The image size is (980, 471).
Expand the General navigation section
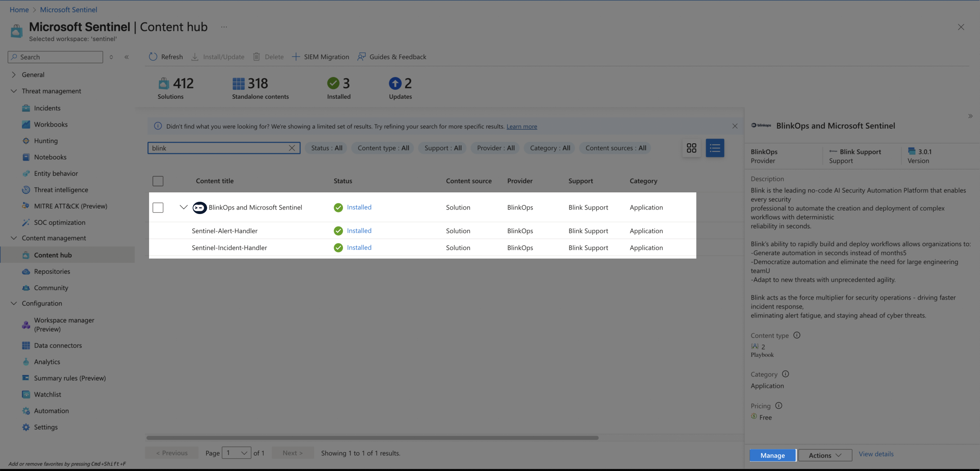[14, 75]
